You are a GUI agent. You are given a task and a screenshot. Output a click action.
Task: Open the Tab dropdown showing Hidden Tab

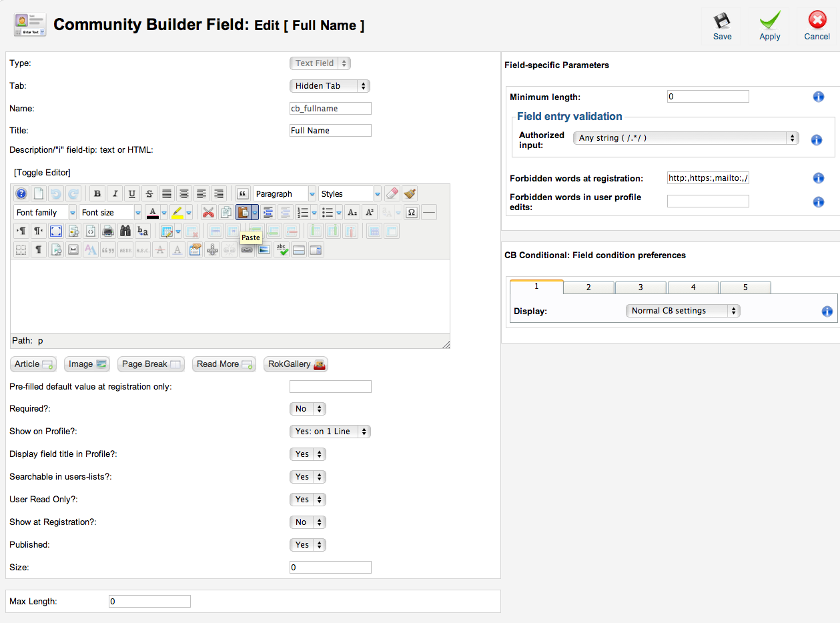coord(330,86)
